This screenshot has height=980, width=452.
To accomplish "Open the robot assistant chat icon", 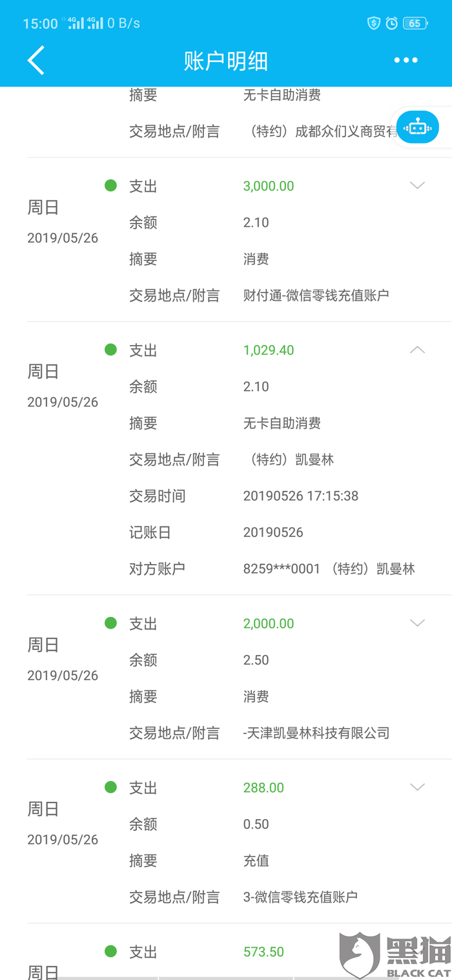I will pos(418,127).
